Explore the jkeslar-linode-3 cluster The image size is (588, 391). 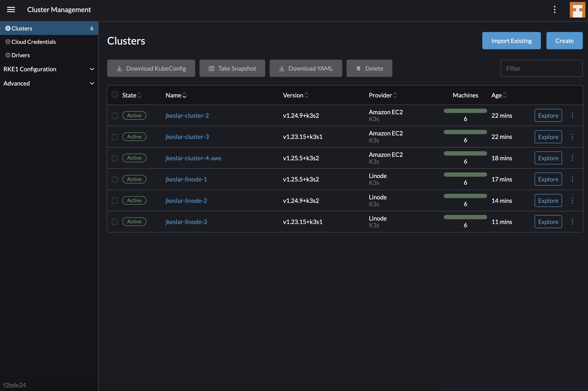[x=548, y=222]
